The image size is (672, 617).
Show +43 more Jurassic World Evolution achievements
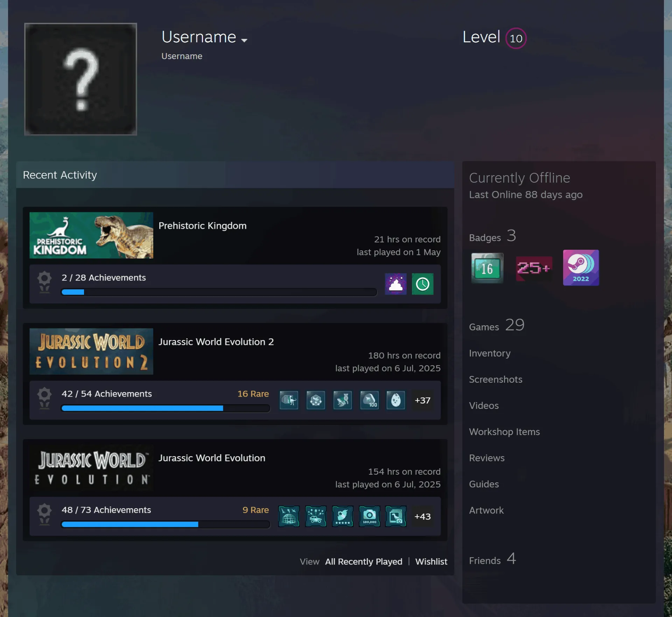pos(422,516)
